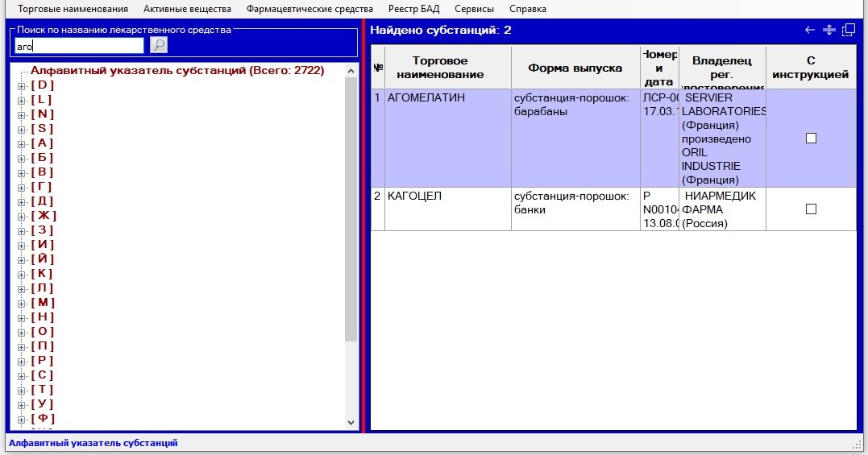Select the КАГОЦЕЛ table row

click(447, 209)
